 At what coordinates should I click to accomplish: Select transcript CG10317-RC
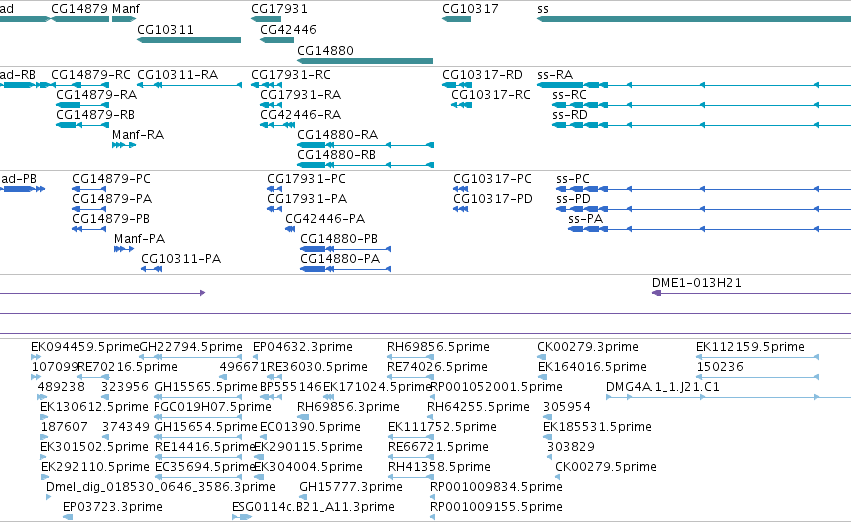(x=491, y=94)
